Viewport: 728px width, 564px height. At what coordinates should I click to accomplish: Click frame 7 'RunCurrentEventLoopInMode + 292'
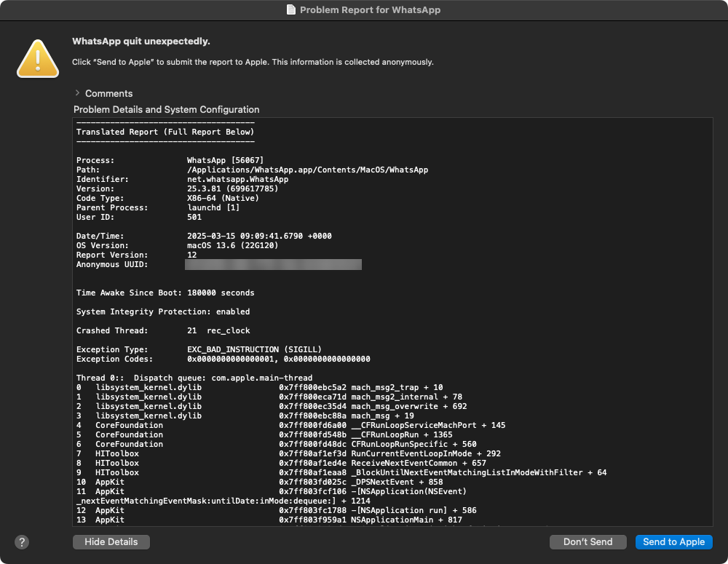click(426, 453)
